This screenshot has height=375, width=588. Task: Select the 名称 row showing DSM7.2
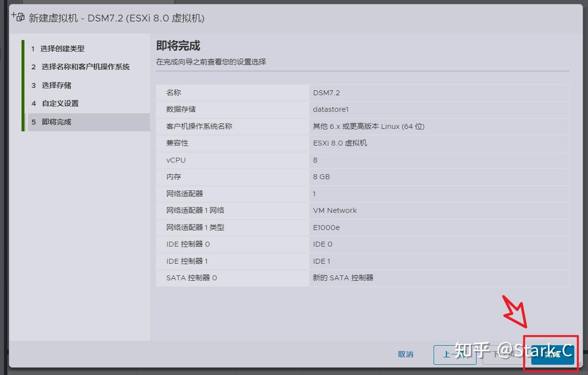(x=363, y=92)
